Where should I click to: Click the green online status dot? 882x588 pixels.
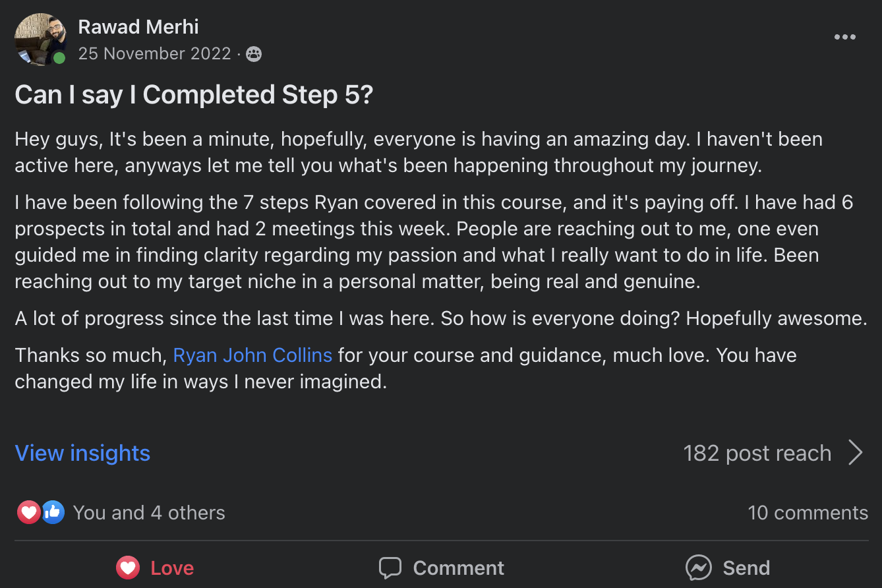(59, 58)
